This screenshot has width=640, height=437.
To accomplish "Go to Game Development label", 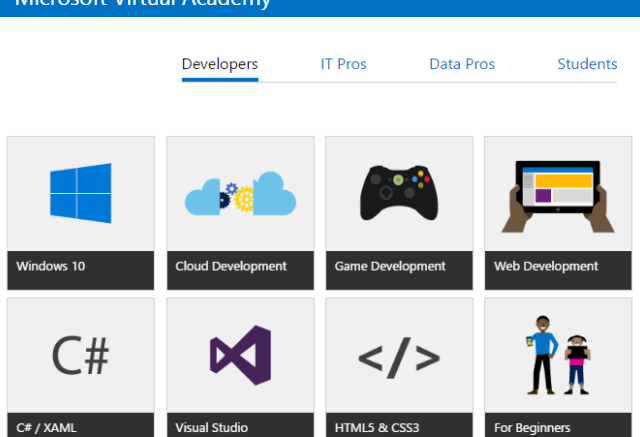I will point(390,266).
